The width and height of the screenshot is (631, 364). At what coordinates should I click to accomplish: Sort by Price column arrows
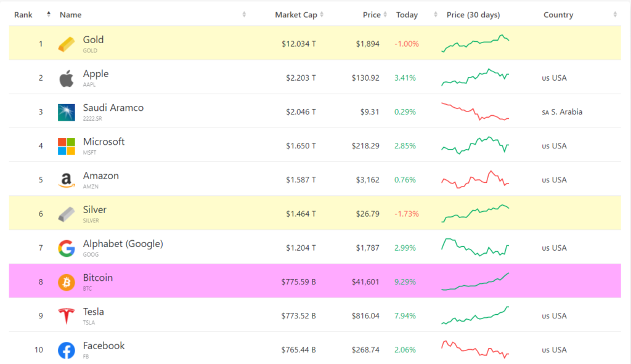click(386, 15)
